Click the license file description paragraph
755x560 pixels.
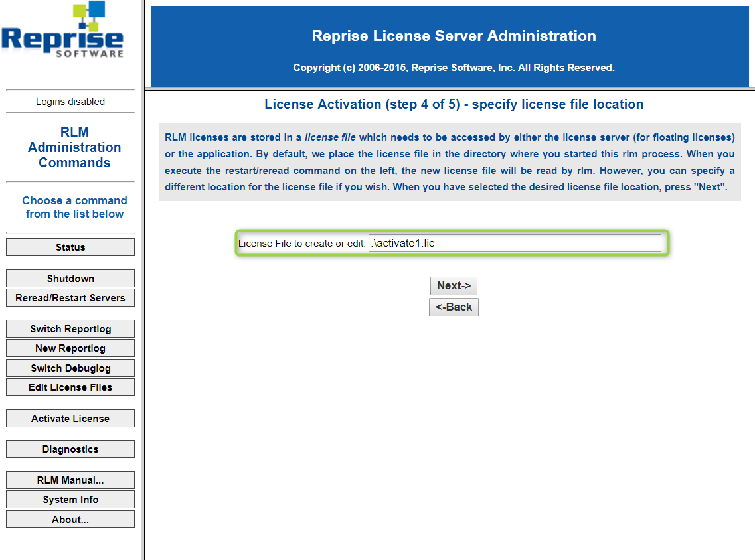pyautogui.click(x=450, y=162)
